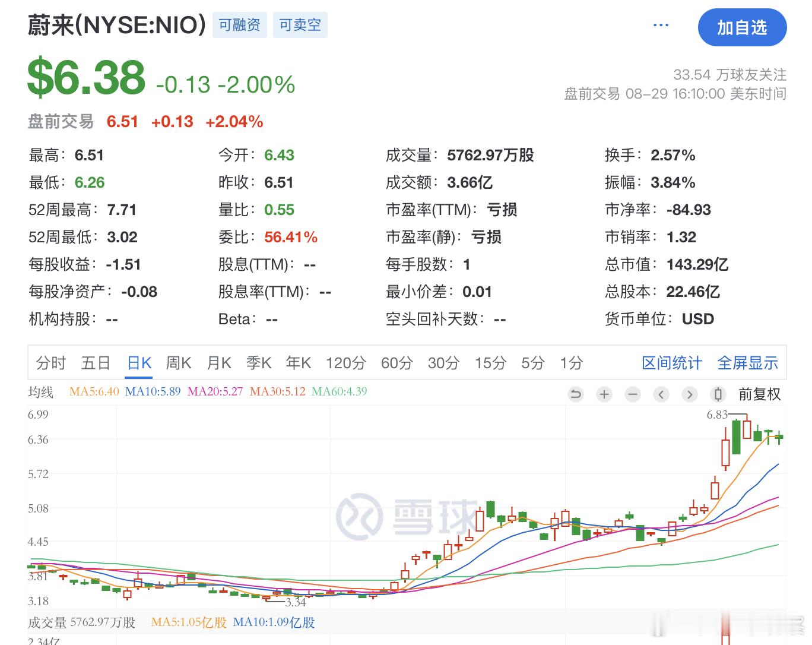This screenshot has width=812, height=645.
Task: Click the 盘前交易 6.51 pre-market price
Action: click(122, 122)
